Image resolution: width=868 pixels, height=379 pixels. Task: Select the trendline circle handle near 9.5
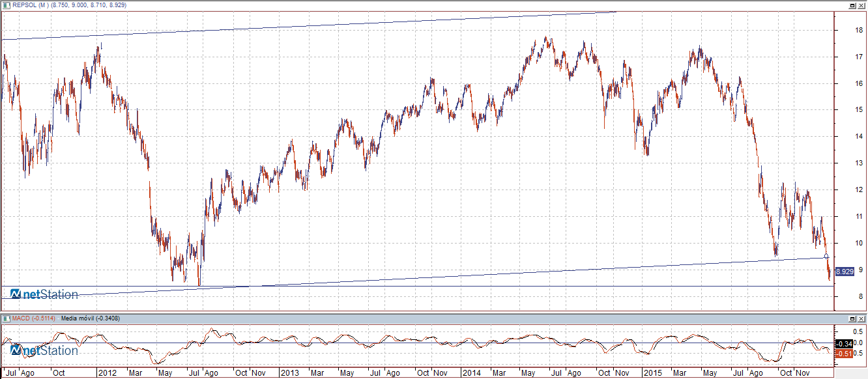pyautogui.click(x=826, y=256)
